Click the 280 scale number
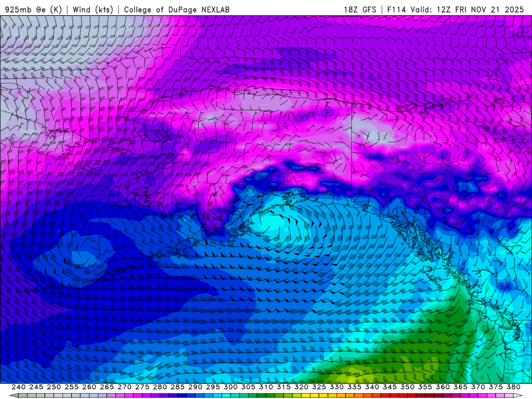This screenshot has height=399, width=532. click(x=160, y=387)
